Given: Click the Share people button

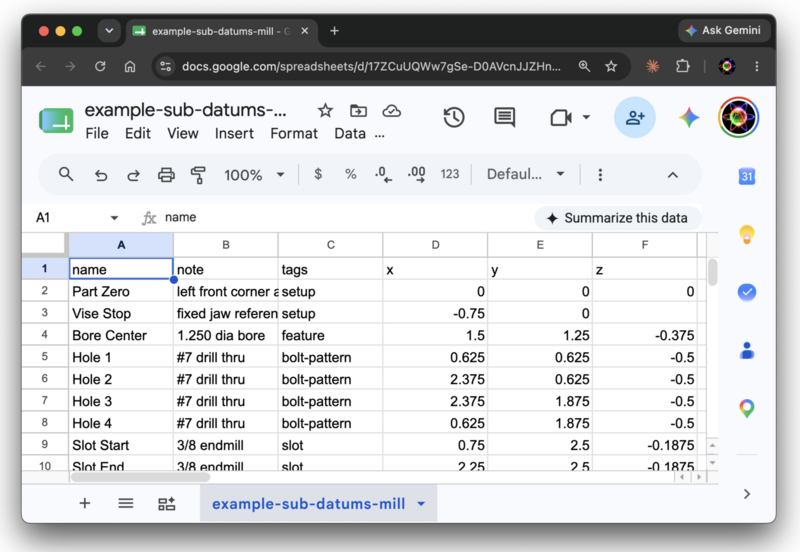Looking at the screenshot, I should (x=635, y=117).
